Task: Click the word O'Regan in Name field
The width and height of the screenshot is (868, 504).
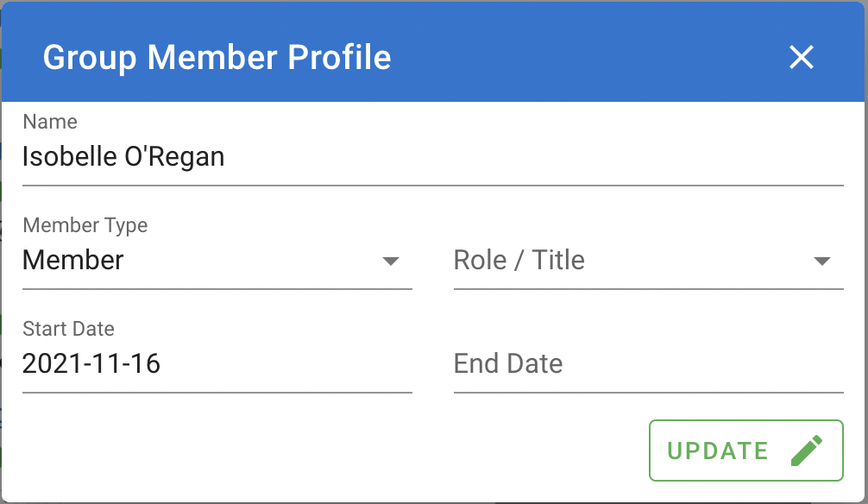Action: pos(174,157)
